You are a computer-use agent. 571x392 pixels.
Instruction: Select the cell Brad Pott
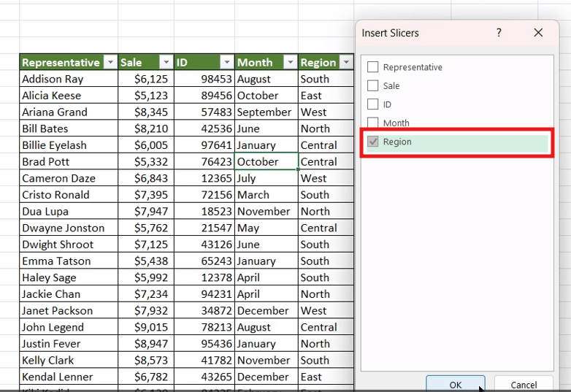click(x=69, y=161)
